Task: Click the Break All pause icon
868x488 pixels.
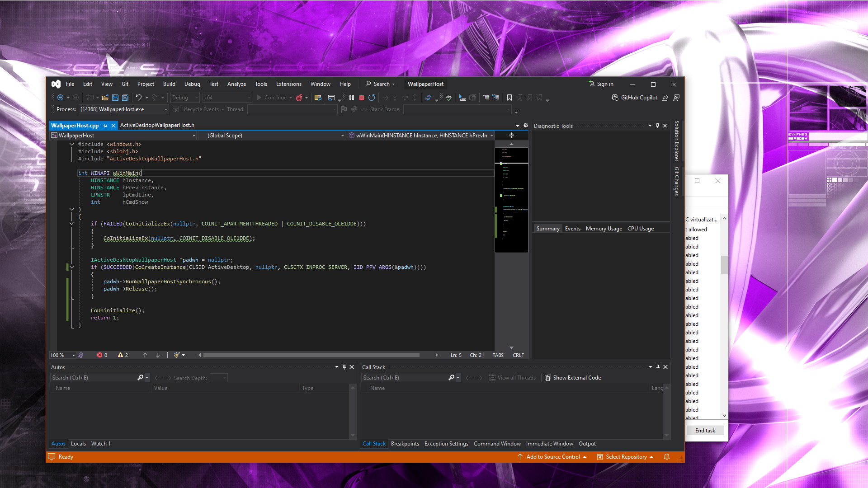Action: click(352, 98)
